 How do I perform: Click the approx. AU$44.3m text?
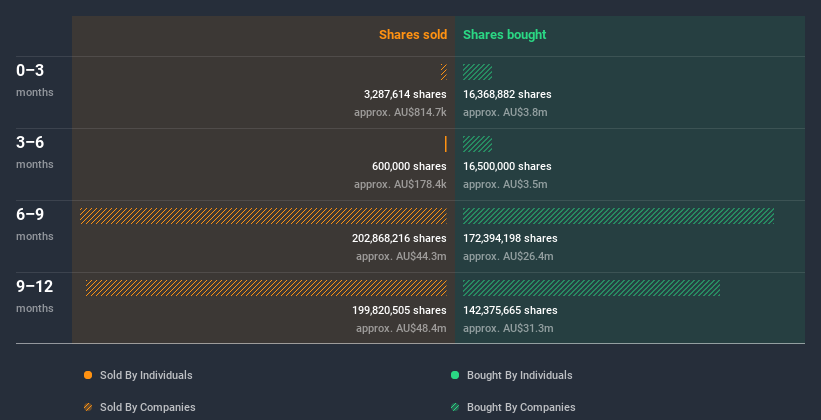(x=401, y=256)
